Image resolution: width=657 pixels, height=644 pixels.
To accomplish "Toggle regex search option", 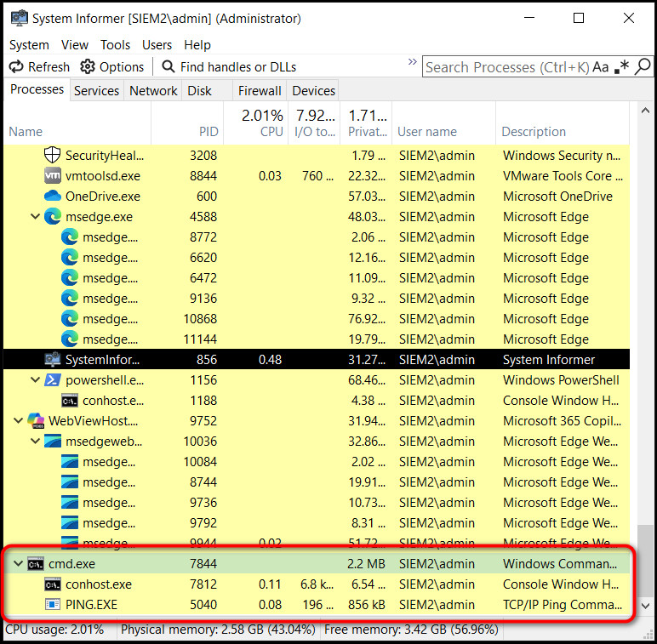I will pyautogui.click(x=622, y=66).
